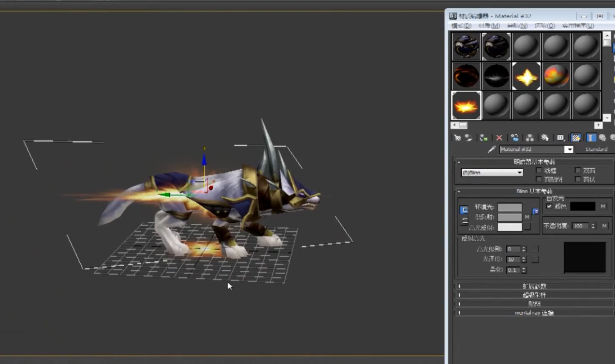This screenshot has width=615, height=364.
Task: Toggle the Show End Result icon
Action: [591, 138]
